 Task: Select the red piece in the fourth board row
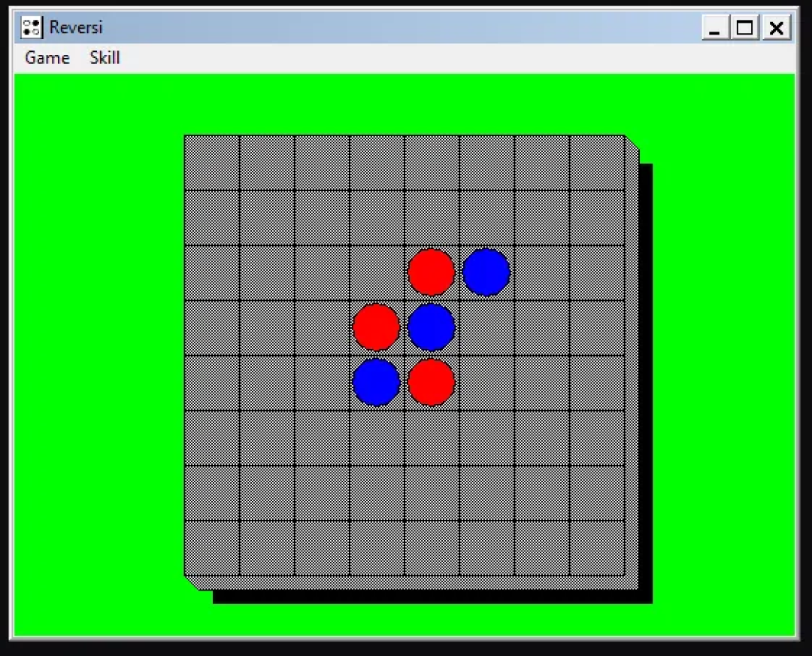coord(377,327)
